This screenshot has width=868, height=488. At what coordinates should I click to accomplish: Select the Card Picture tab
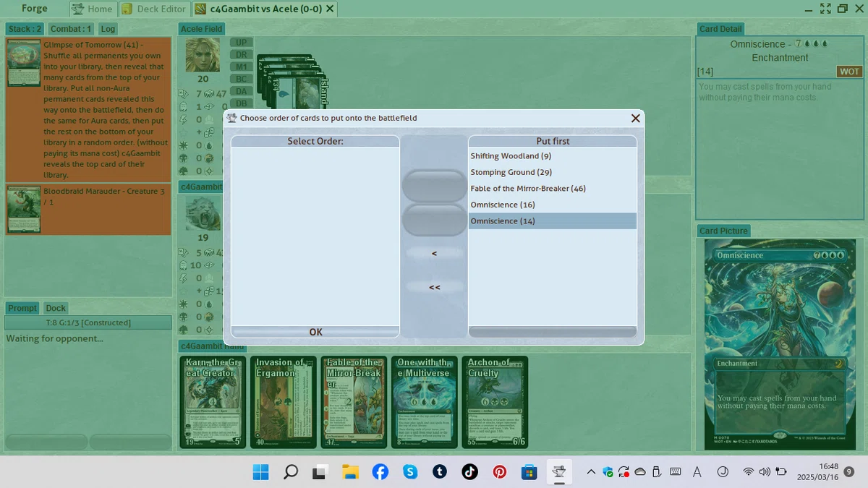click(x=723, y=231)
